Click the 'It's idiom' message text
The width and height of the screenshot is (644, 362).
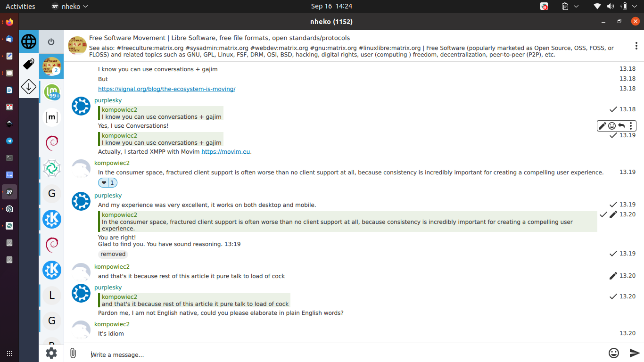(111, 334)
